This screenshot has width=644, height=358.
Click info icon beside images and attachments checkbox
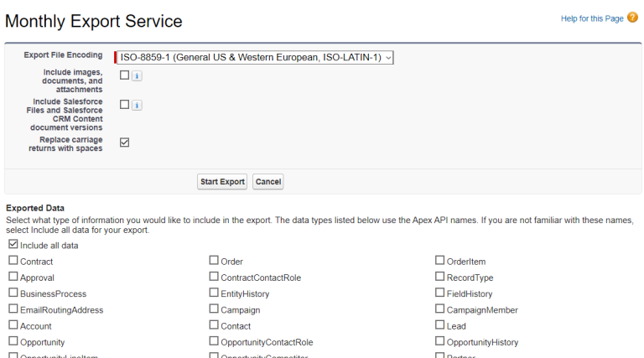coord(137,75)
